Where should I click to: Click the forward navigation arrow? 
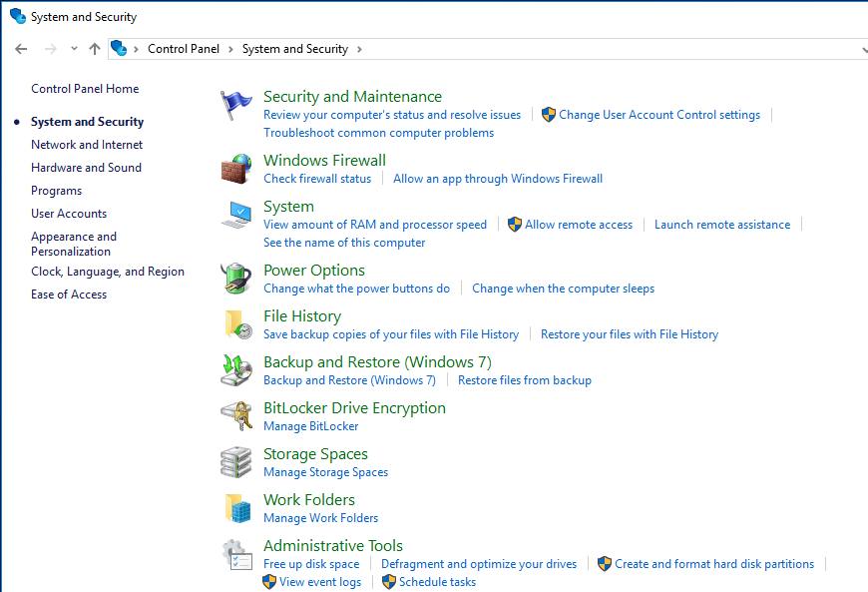50,49
